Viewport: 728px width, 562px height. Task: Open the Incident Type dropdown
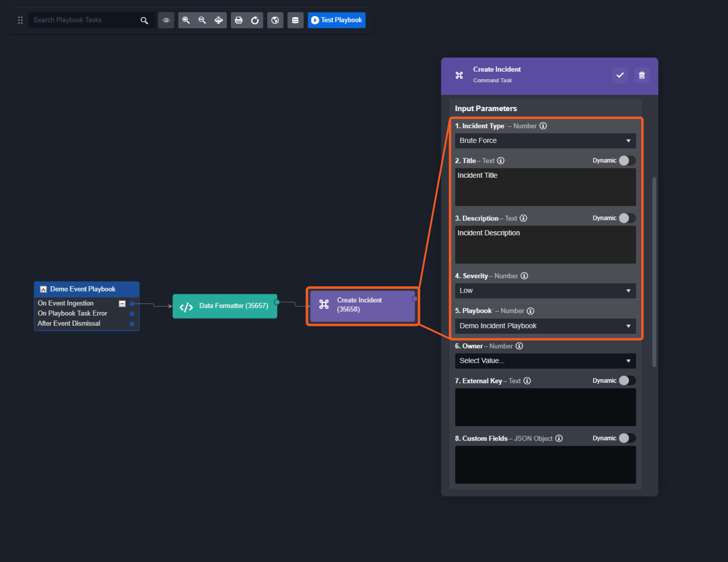pos(545,141)
